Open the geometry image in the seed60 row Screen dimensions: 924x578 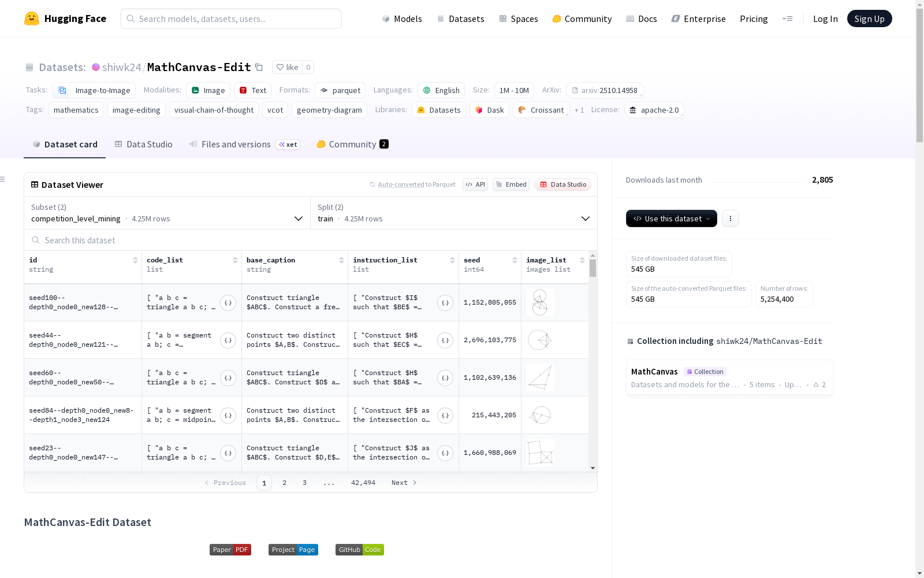(540, 377)
